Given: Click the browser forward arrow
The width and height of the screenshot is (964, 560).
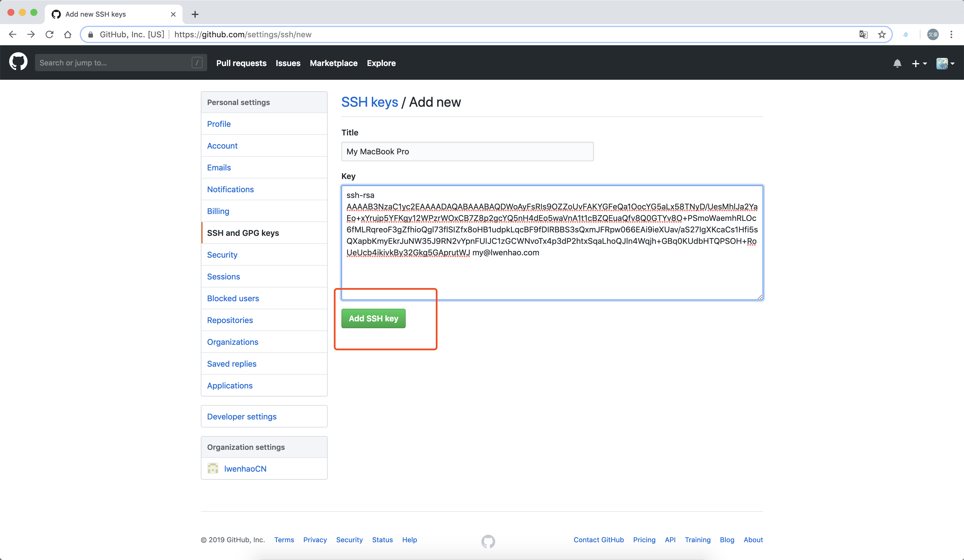Looking at the screenshot, I should click(31, 34).
